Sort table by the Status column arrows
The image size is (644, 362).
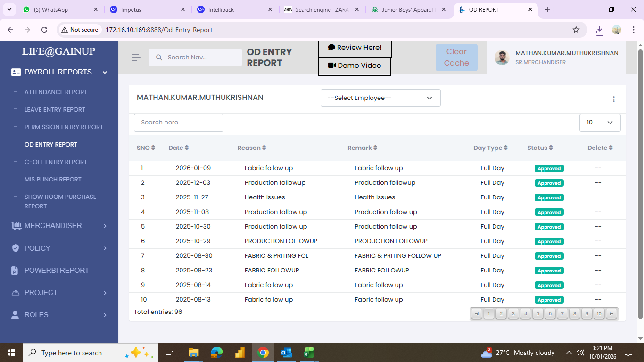click(x=551, y=148)
